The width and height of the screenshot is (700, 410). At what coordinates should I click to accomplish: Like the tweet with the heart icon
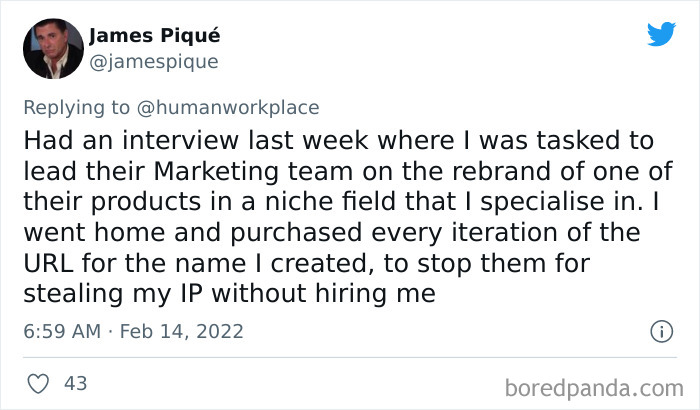click(37, 382)
